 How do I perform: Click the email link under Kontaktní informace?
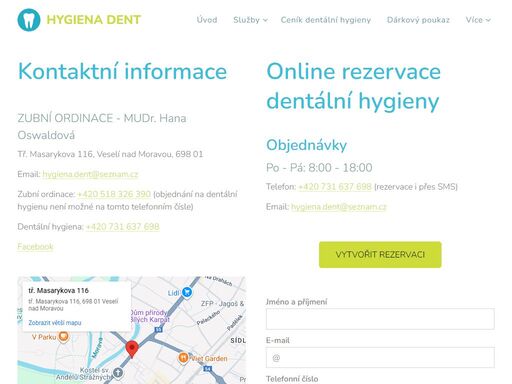90,174
